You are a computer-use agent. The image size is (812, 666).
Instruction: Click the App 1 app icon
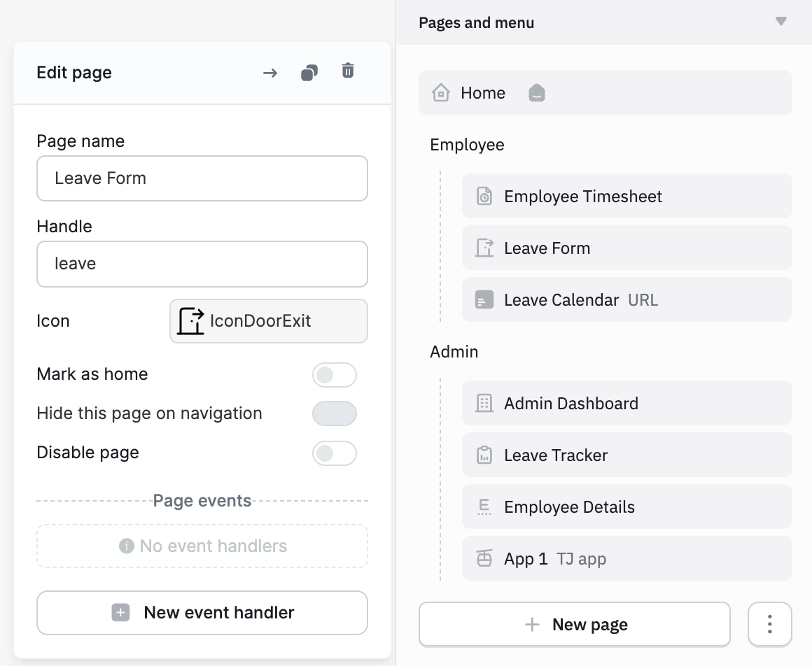484,558
